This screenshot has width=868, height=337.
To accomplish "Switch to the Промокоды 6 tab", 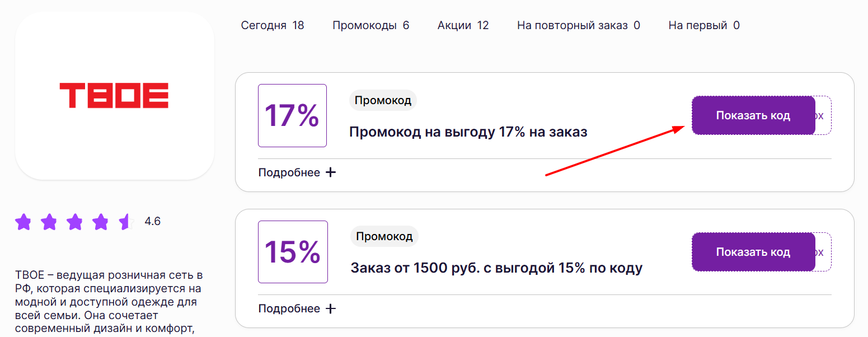I will [x=371, y=25].
